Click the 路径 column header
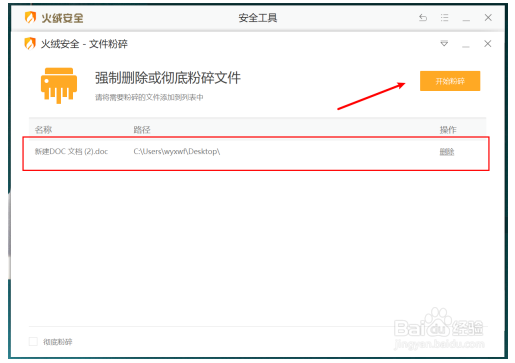The image size is (515, 363). [x=142, y=129]
